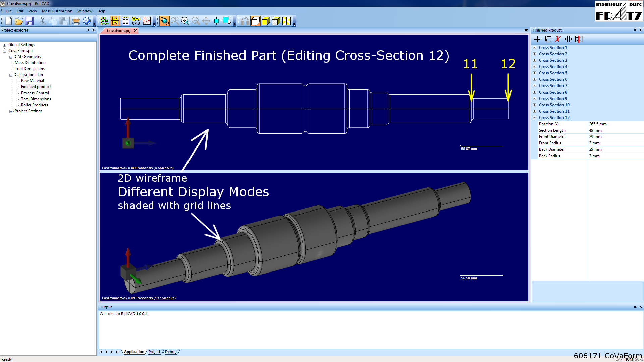Click the green project tree structure icon
This screenshot has height=362, width=644.
click(x=104, y=21)
